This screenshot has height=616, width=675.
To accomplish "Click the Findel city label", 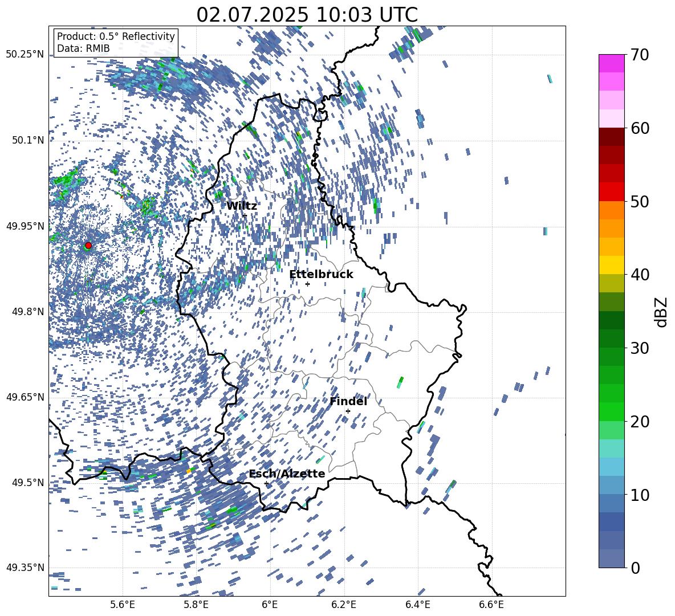I will (x=348, y=401).
